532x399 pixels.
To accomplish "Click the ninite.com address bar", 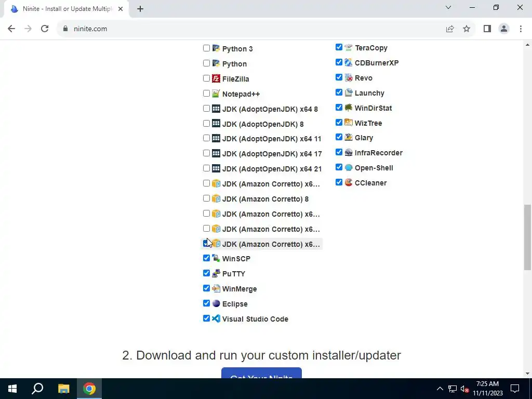I will point(251,29).
